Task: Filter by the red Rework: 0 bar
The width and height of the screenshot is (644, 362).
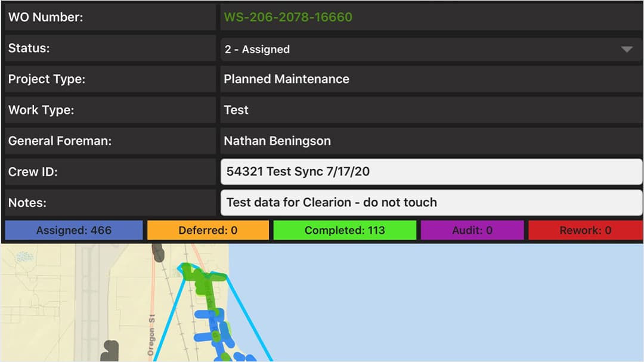Action: point(586,230)
